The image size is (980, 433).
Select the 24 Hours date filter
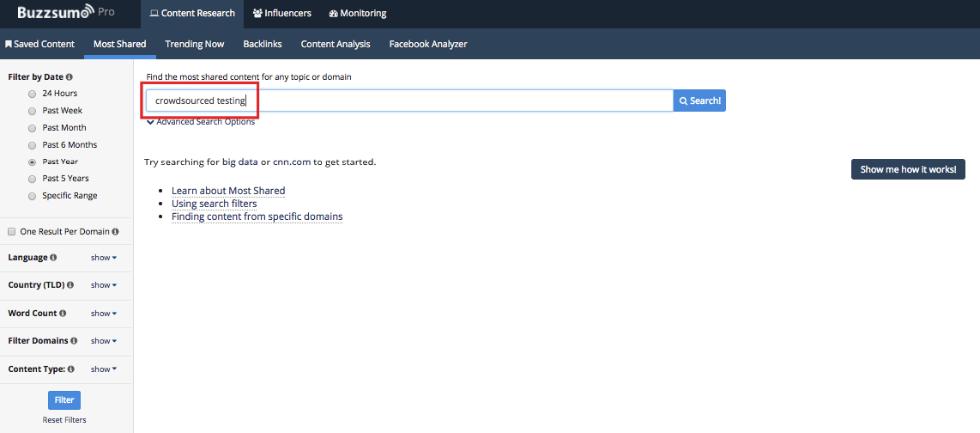click(33, 94)
